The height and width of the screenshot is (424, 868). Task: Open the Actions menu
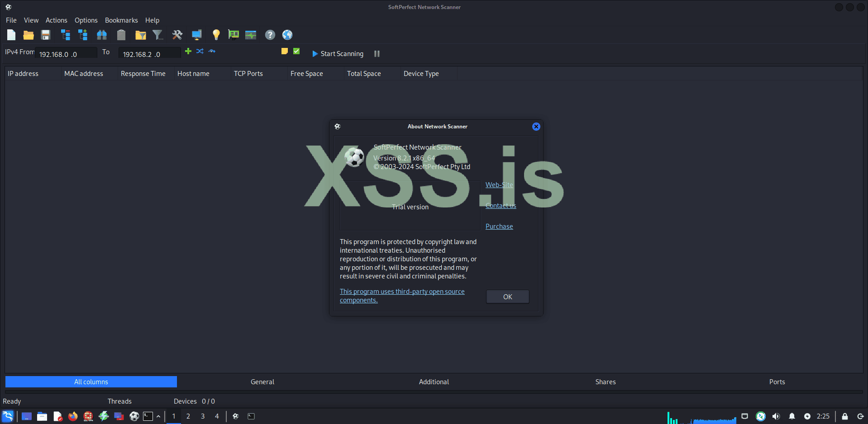57,20
